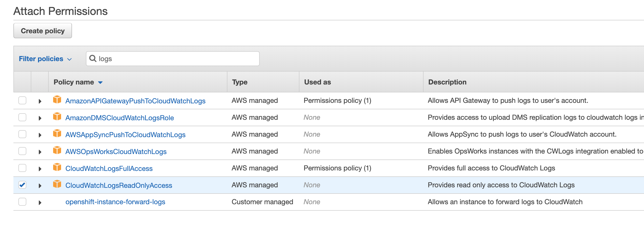Open the openshift-instance-forward-logs policy link
Image resolution: width=644 pixels, height=237 pixels.
[x=115, y=202]
